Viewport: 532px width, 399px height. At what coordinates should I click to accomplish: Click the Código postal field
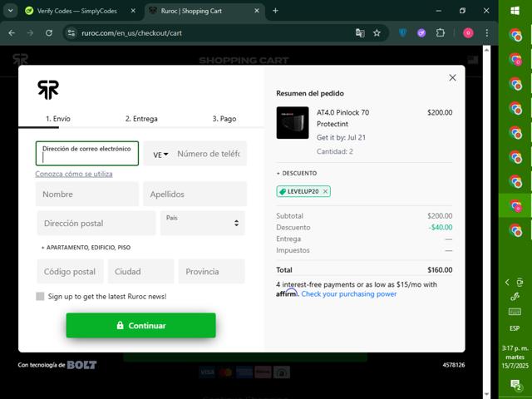[70, 272]
